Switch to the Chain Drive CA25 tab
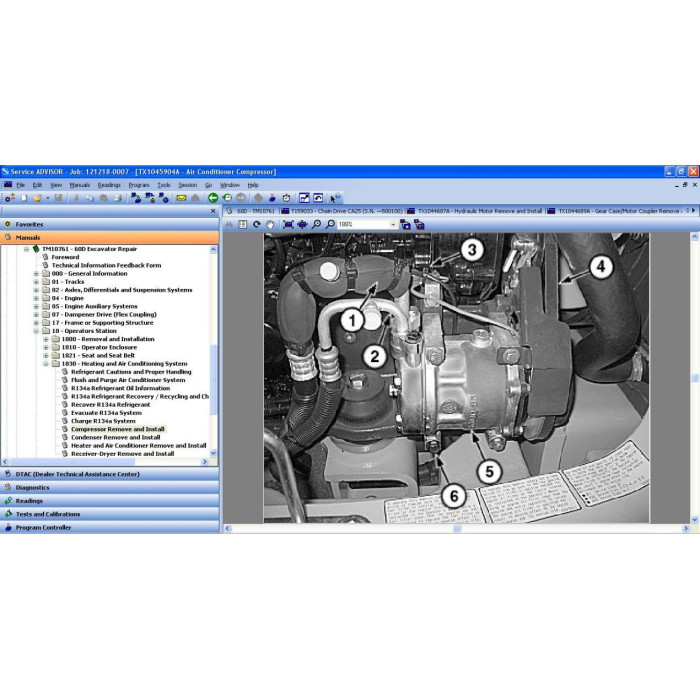Viewport: 700px width, 700px height. click(342, 211)
